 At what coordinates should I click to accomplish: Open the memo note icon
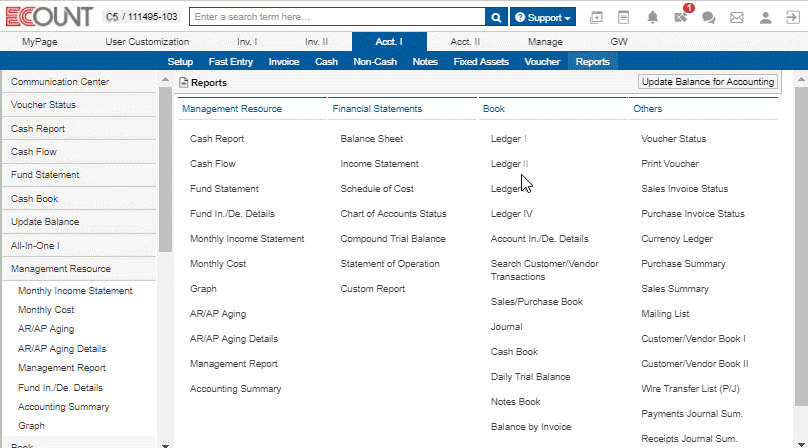(x=624, y=18)
